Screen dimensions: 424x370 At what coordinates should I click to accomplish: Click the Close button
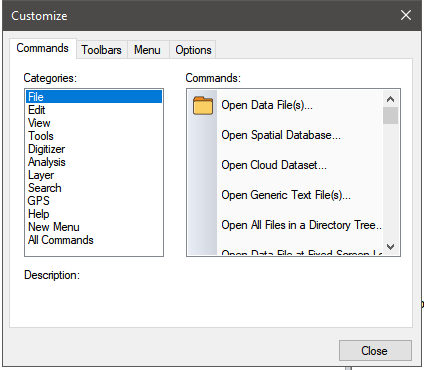[x=375, y=351]
